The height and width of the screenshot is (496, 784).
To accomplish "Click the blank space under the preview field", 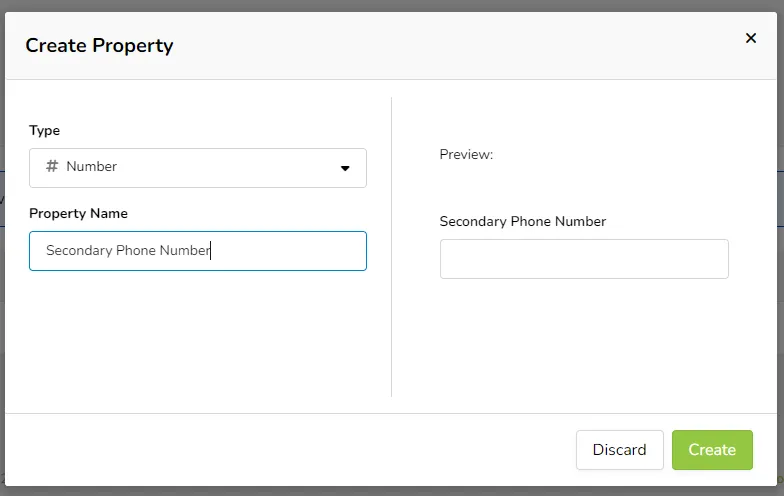I will click(584, 340).
